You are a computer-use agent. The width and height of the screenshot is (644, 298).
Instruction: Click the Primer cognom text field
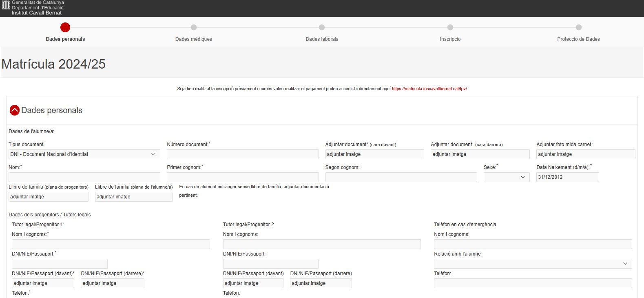[243, 177]
